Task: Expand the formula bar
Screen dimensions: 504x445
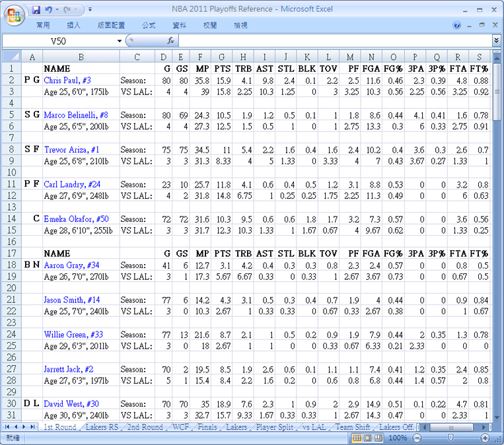Action: [497, 40]
